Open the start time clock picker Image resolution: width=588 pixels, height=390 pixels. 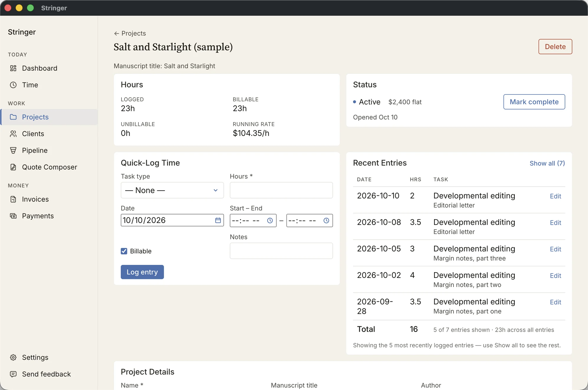[270, 221]
